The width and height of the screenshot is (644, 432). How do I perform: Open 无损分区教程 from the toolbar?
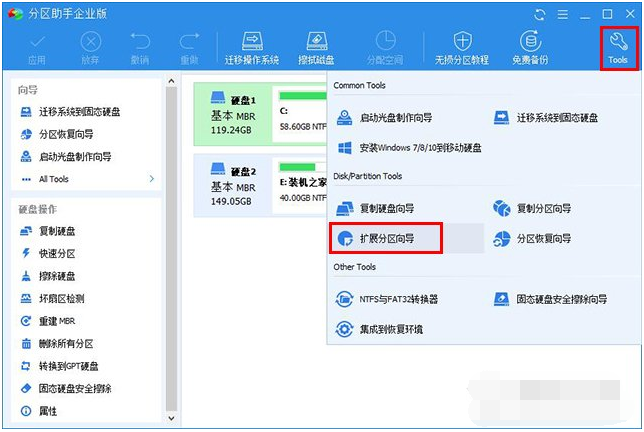[461, 47]
